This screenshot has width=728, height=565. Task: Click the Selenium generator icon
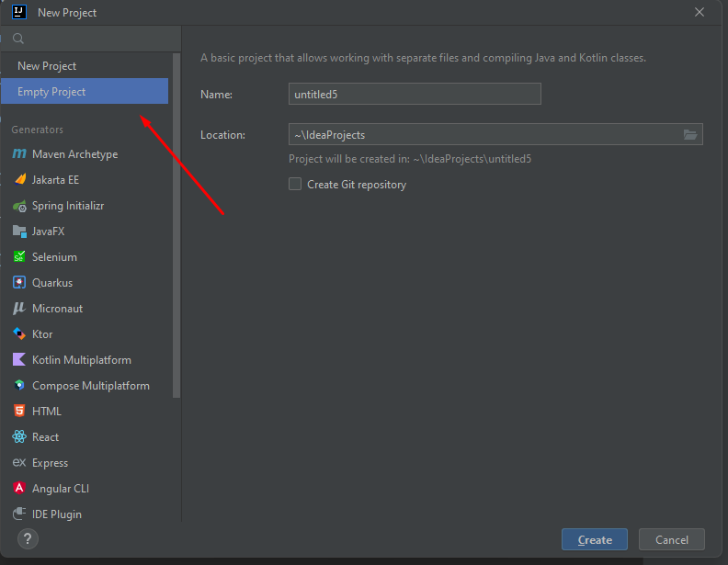coord(18,257)
